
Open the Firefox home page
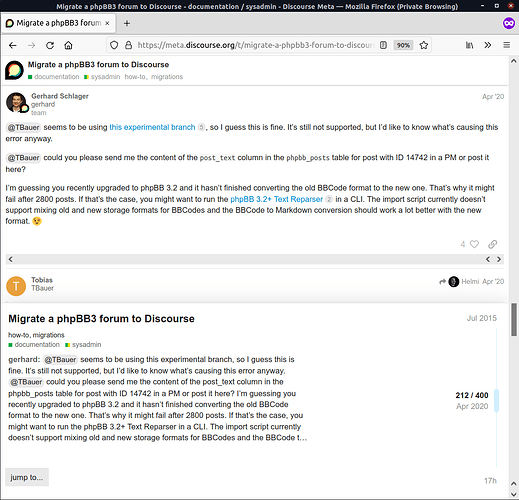68,45
